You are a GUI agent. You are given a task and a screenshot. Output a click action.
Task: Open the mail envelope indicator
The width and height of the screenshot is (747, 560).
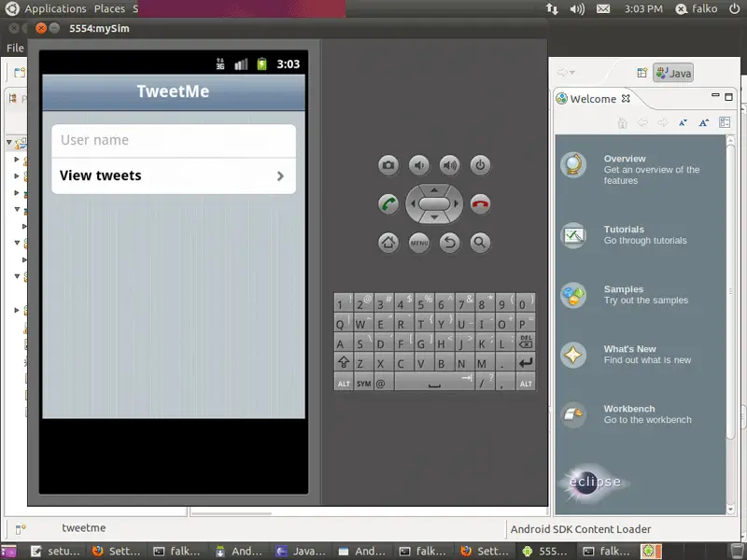click(x=603, y=8)
